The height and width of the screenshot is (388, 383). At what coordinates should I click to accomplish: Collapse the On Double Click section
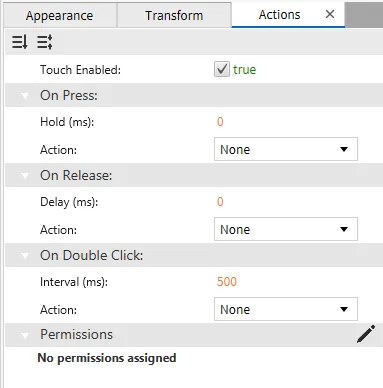(x=25, y=256)
